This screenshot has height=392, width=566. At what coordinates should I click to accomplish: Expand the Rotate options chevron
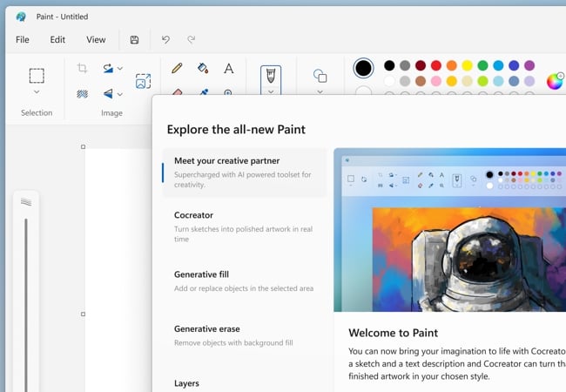pos(120,68)
